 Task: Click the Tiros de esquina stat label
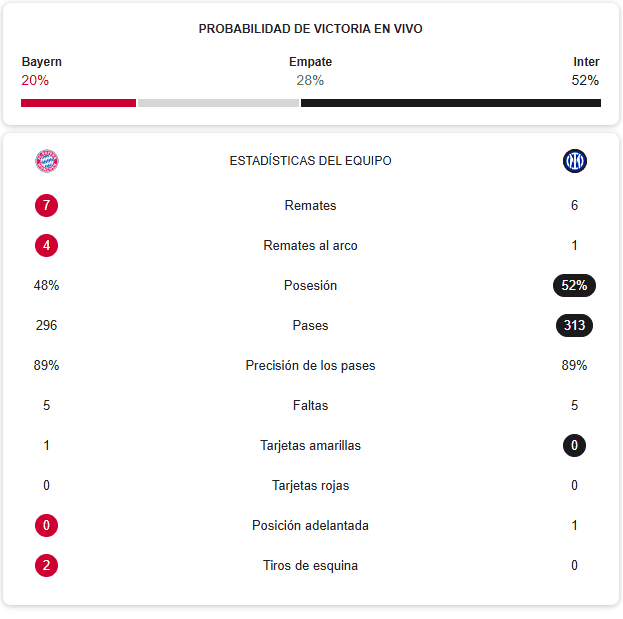(310, 566)
